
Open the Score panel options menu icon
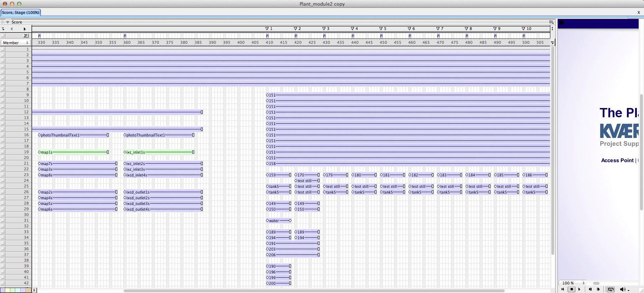point(551,22)
